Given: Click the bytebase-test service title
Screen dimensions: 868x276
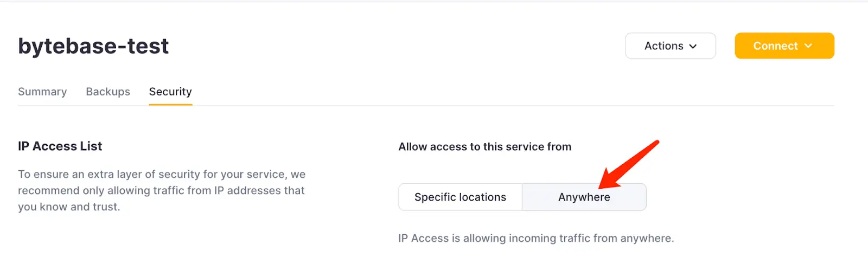Looking at the screenshot, I should click(93, 46).
